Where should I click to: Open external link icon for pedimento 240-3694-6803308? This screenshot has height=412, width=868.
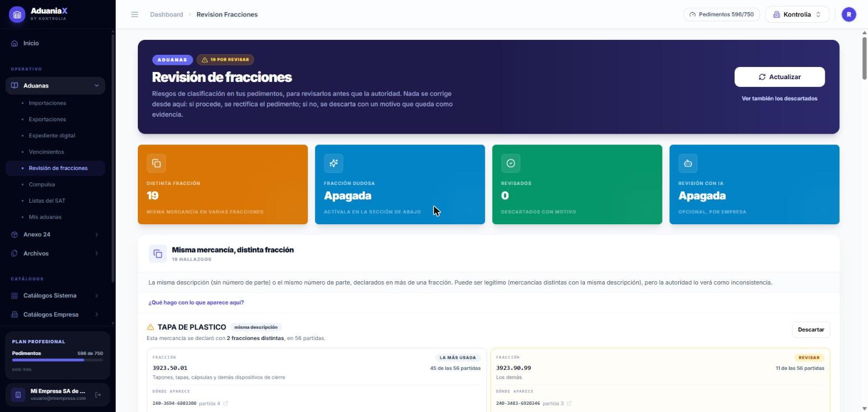pyautogui.click(x=225, y=404)
